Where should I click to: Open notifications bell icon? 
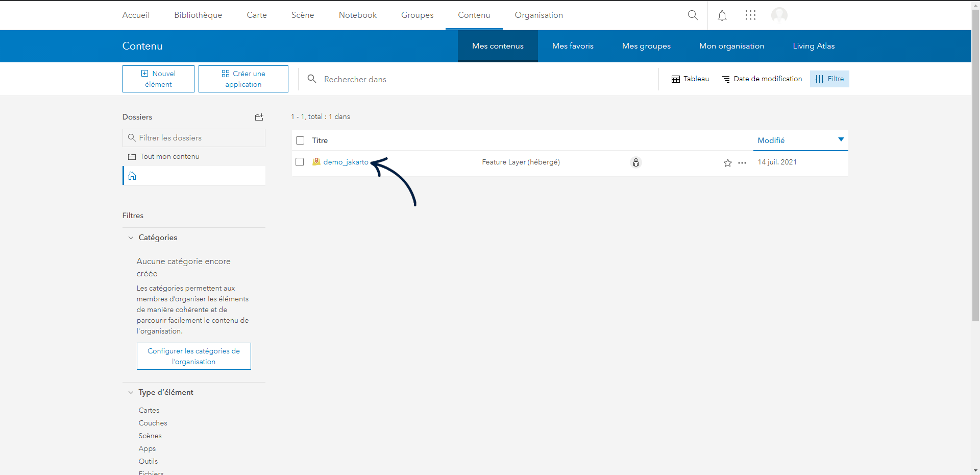click(x=722, y=16)
